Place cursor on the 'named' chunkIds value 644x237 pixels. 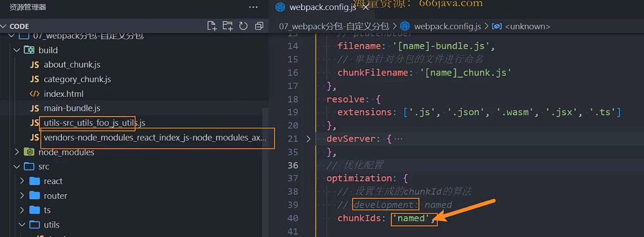click(413, 218)
